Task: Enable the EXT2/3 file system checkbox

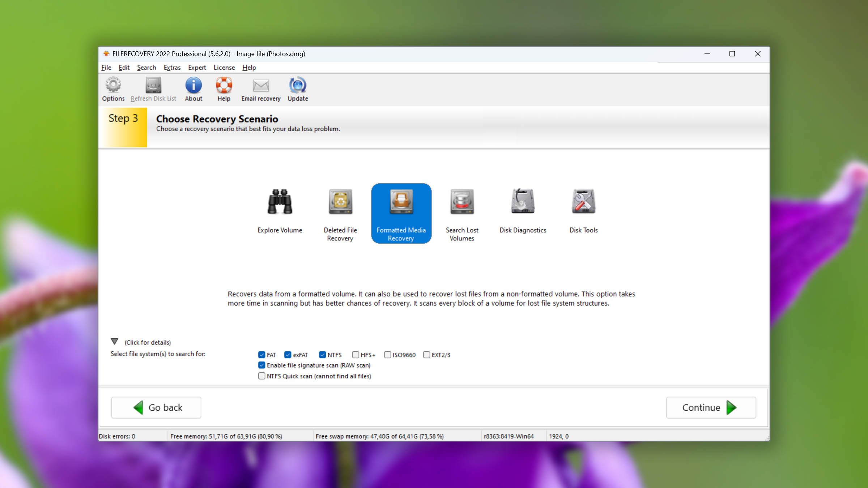Action: (x=427, y=355)
